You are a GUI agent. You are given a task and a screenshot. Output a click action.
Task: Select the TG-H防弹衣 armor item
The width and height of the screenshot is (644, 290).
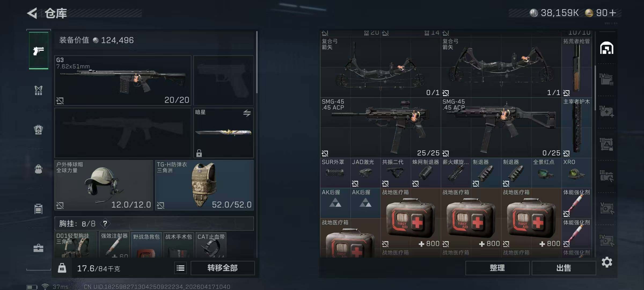pyautogui.click(x=204, y=185)
